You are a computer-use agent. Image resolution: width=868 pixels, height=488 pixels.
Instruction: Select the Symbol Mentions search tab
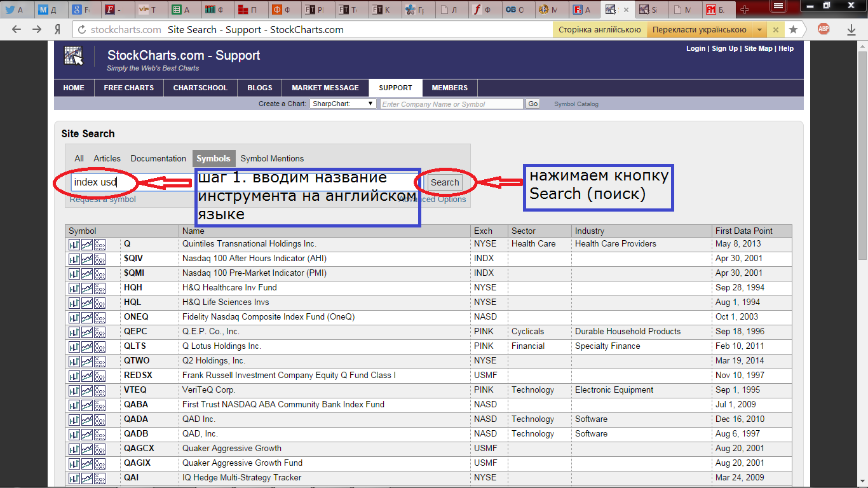[x=272, y=159]
